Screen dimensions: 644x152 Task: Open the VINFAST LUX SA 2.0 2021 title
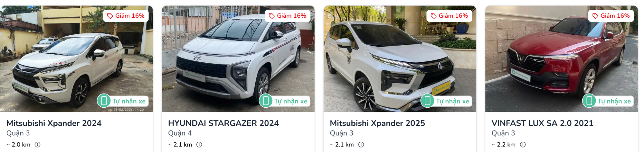tap(542, 123)
